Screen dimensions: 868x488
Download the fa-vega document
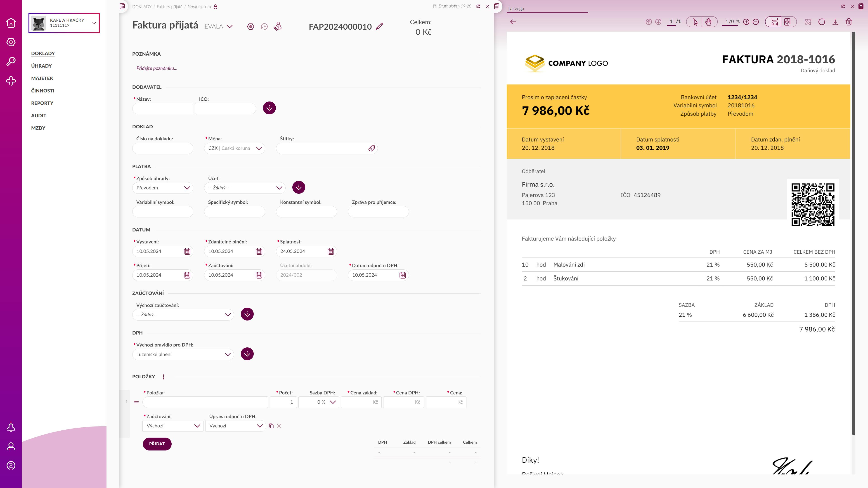(x=835, y=22)
